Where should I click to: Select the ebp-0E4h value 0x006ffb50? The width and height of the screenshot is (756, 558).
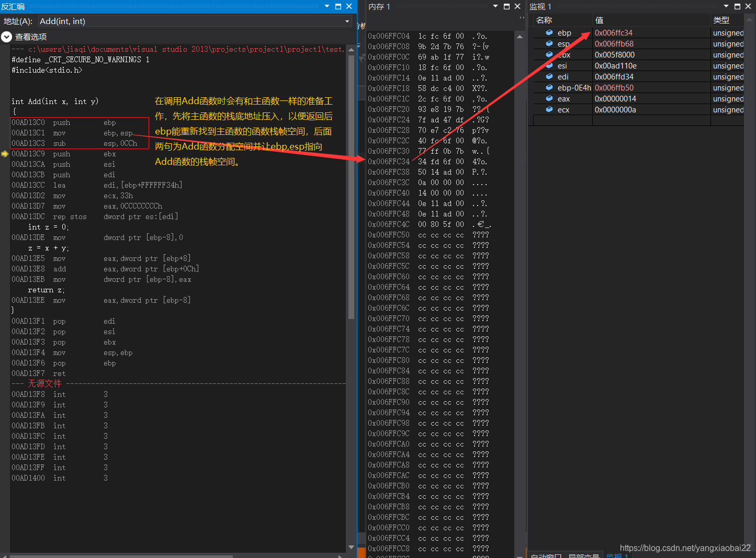pyautogui.click(x=614, y=87)
